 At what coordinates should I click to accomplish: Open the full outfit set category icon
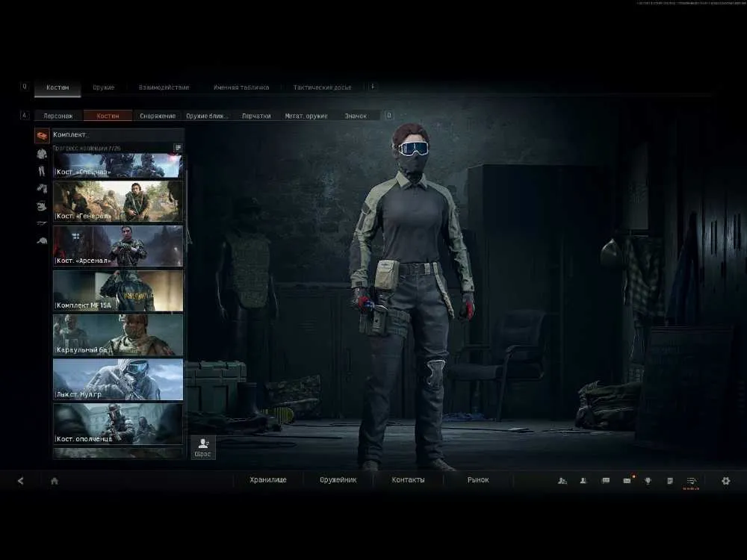pos(42,136)
